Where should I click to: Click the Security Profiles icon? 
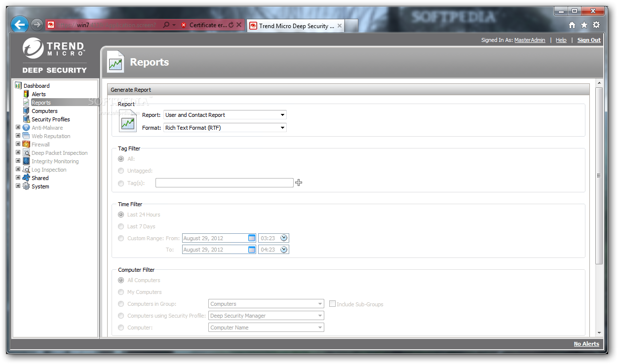coord(26,119)
